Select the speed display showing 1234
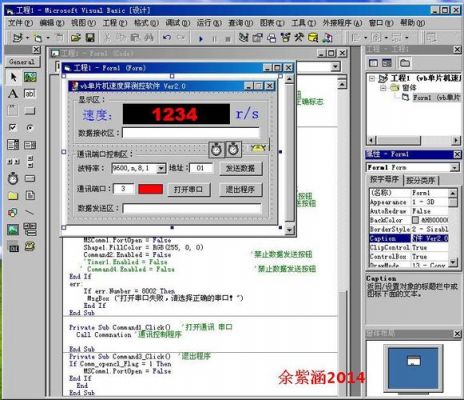464x400 pixels. [176, 114]
